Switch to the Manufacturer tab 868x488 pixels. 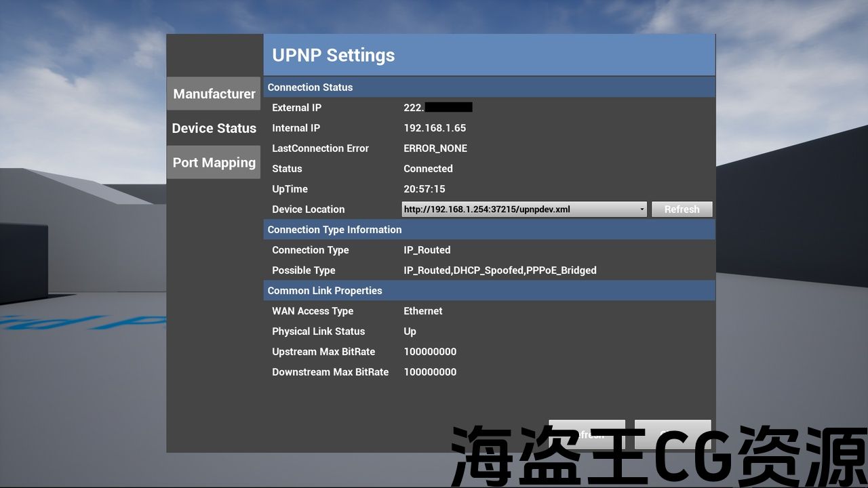[x=214, y=94]
